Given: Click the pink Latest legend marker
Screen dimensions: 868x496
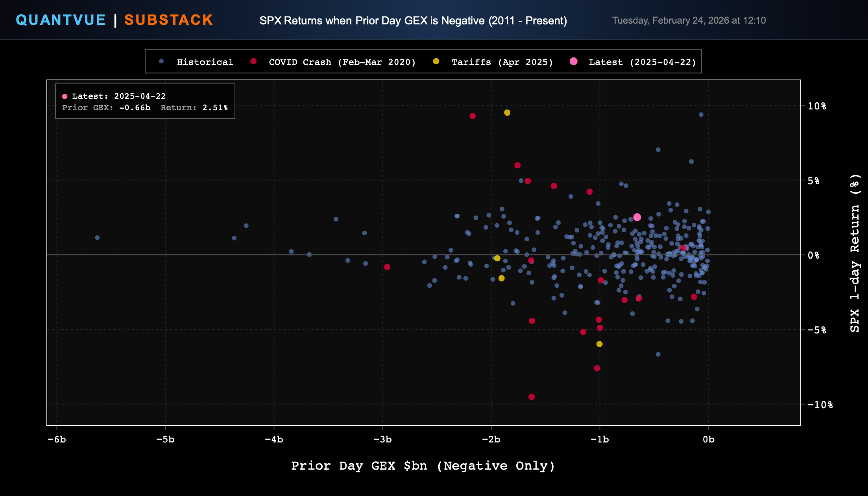Looking at the screenshot, I should [574, 61].
